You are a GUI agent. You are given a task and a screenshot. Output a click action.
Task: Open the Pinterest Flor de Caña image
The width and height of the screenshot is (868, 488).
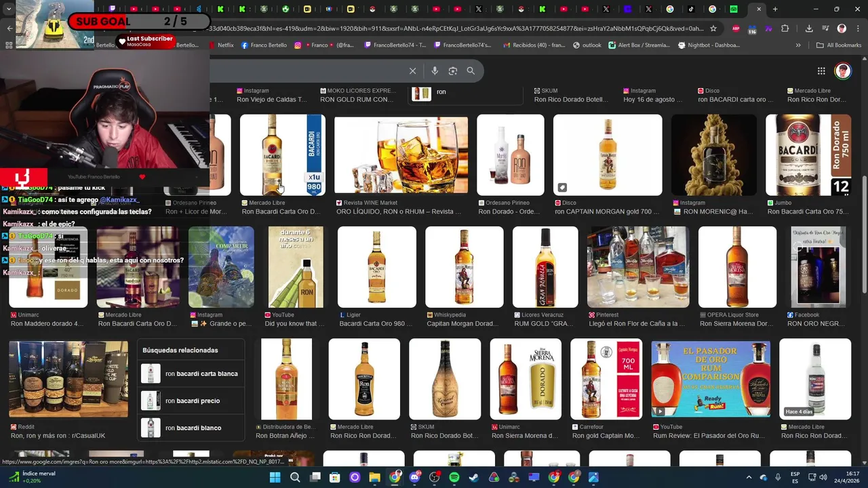(x=638, y=267)
